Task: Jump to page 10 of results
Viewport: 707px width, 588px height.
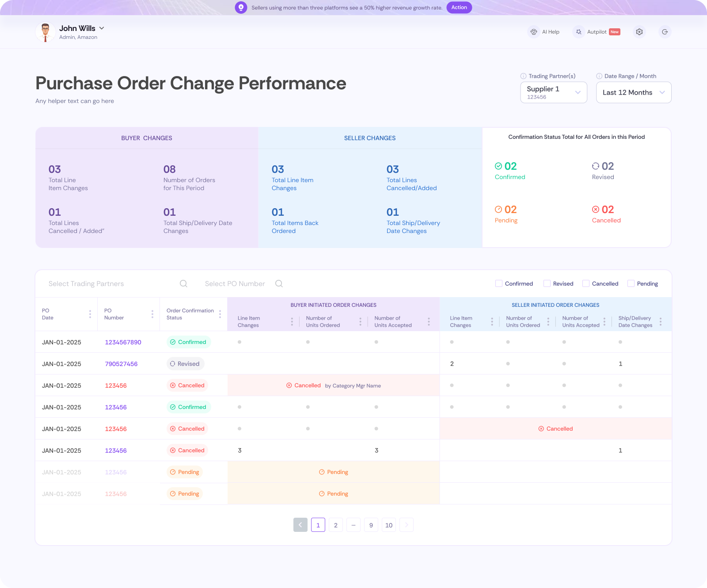Action: pyautogui.click(x=389, y=525)
